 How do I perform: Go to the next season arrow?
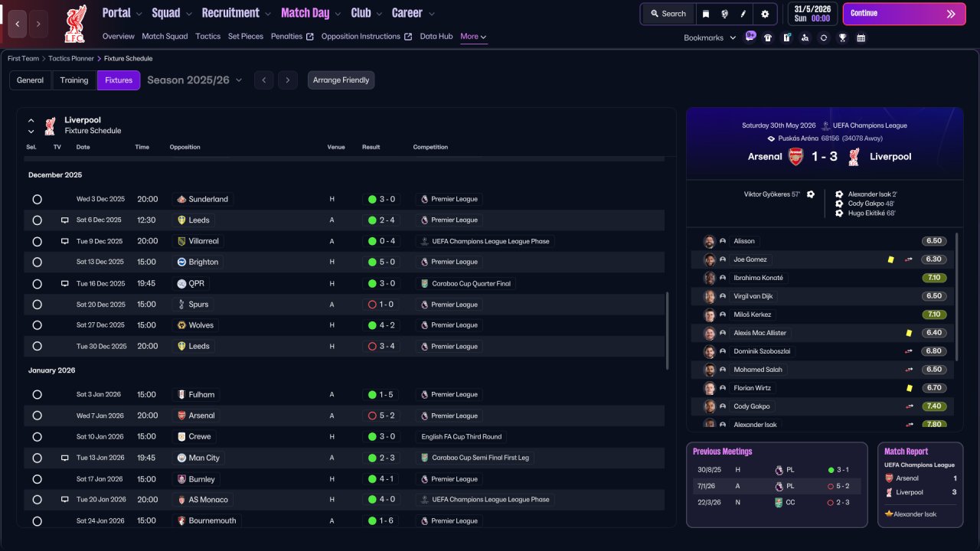coord(287,80)
